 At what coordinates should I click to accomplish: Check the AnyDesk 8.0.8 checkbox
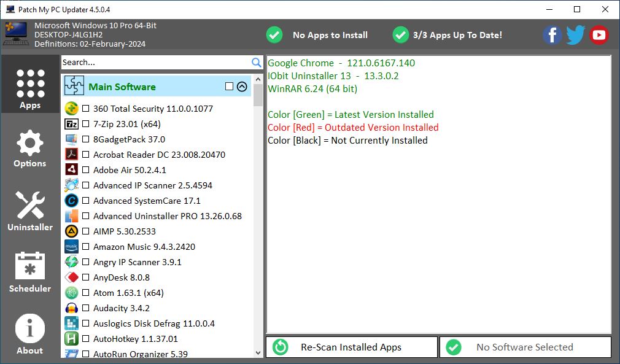(x=85, y=277)
